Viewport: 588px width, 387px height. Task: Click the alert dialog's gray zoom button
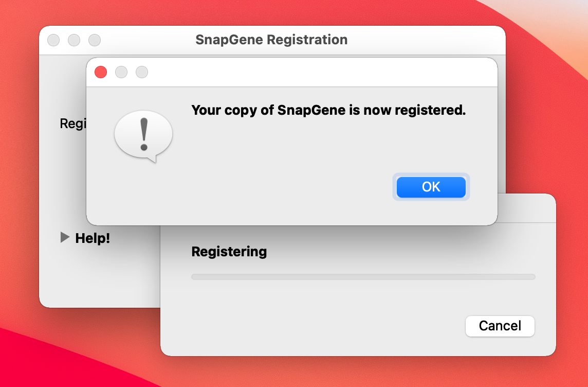(142, 73)
